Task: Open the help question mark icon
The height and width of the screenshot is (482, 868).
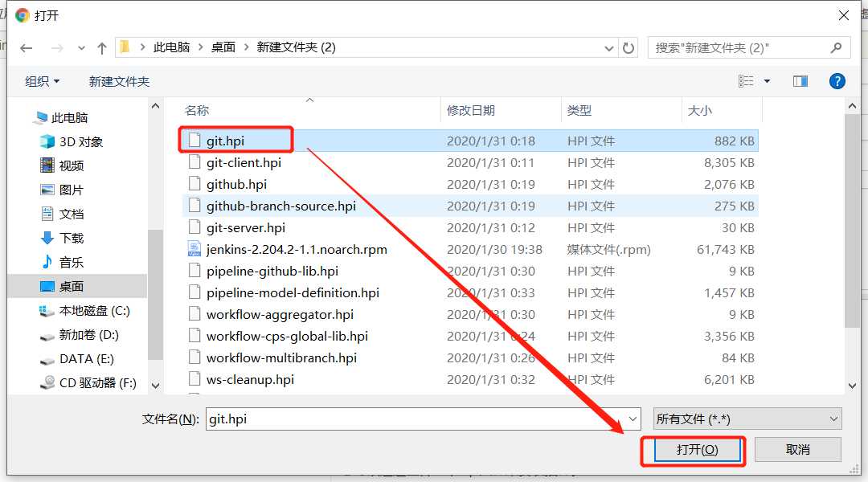Action: click(x=837, y=81)
